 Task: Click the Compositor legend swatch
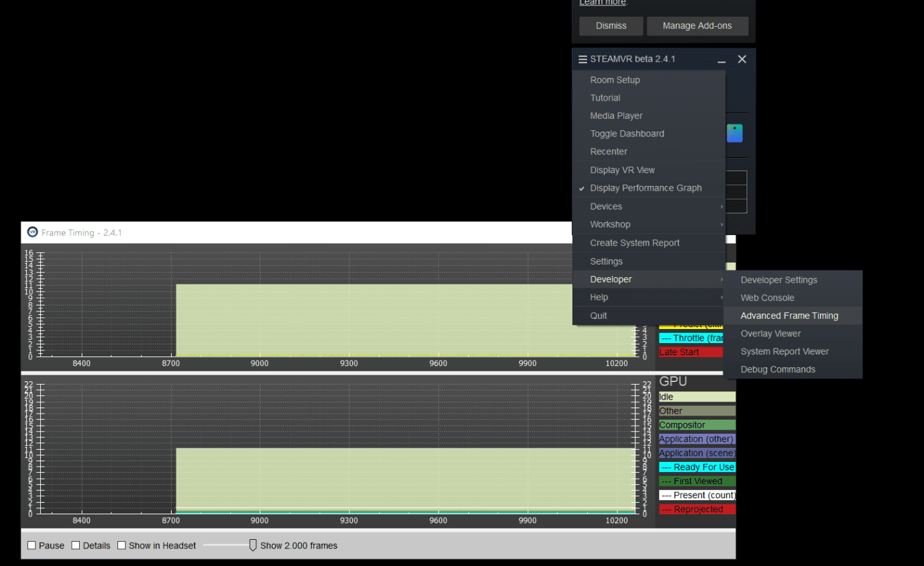697,425
